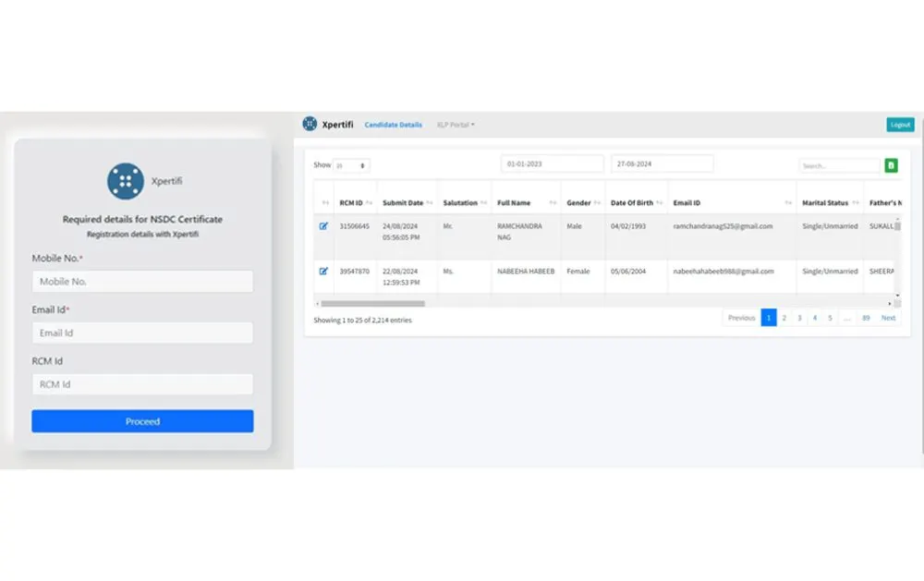The height and width of the screenshot is (581, 924).
Task: Click the Xpertifi logo in the top navbar
Action: (x=310, y=124)
